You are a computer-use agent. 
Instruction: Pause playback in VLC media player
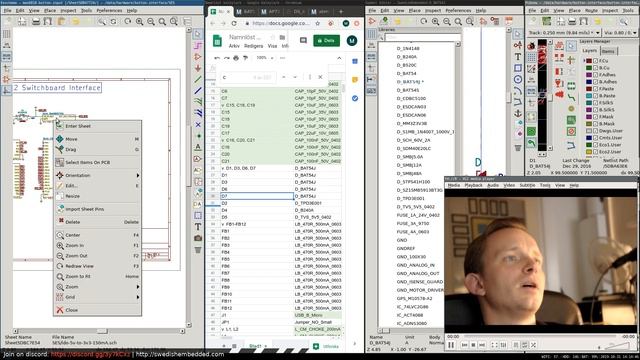coord(451,345)
